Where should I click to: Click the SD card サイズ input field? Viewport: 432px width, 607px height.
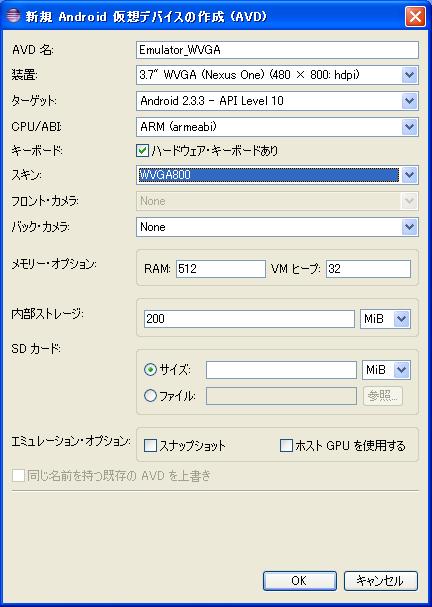(x=281, y=370)
